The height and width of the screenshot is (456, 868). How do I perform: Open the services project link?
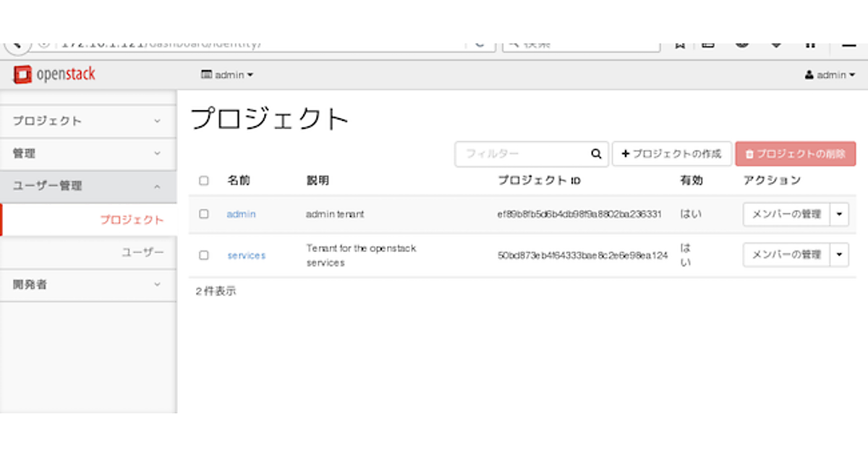click(x=246, y=256)
